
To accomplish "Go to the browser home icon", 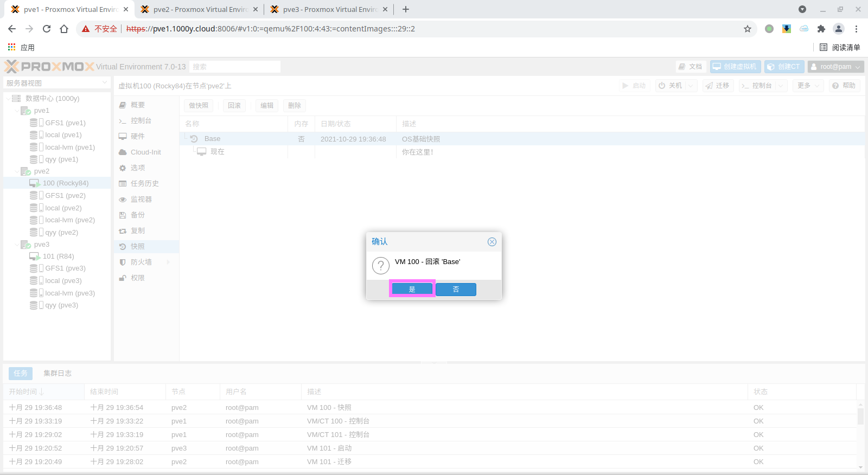I will click(64, 29).
